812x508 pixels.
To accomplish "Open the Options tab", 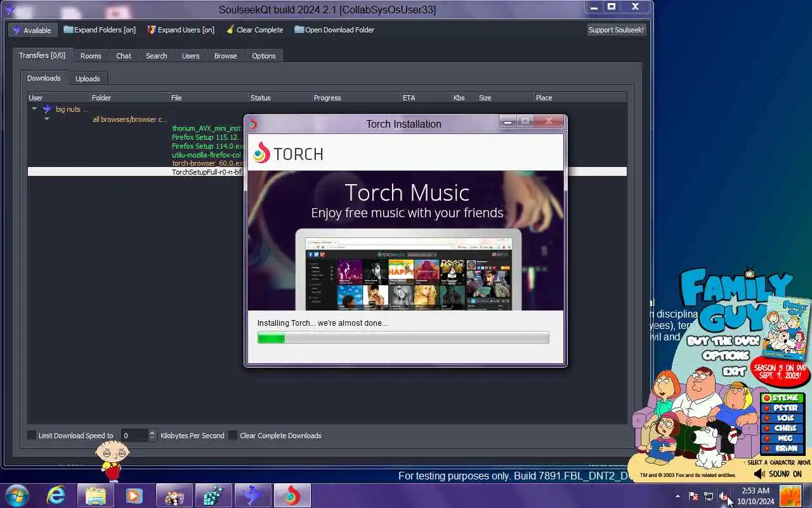I will coord(264,56).
